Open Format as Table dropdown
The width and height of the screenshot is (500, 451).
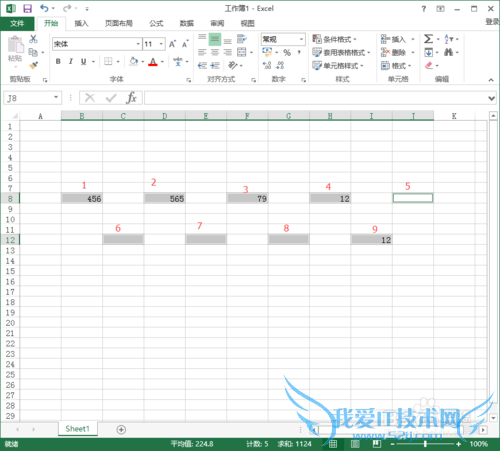pyautogui.click(x=341, y=52)
